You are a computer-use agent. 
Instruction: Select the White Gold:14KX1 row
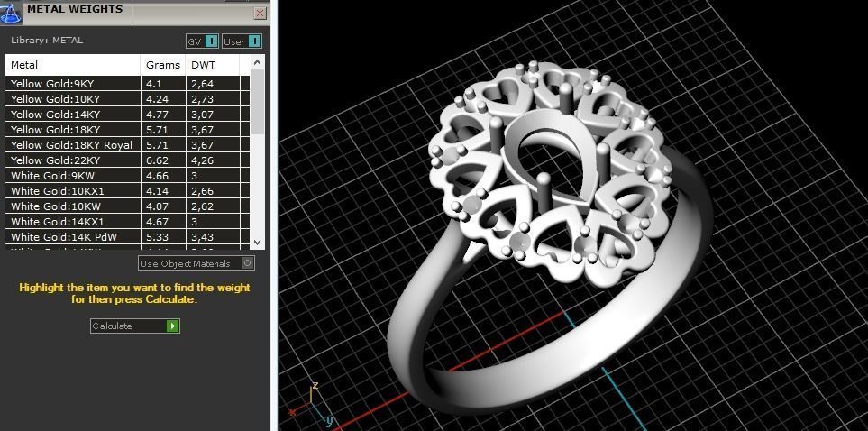point(128,222)
